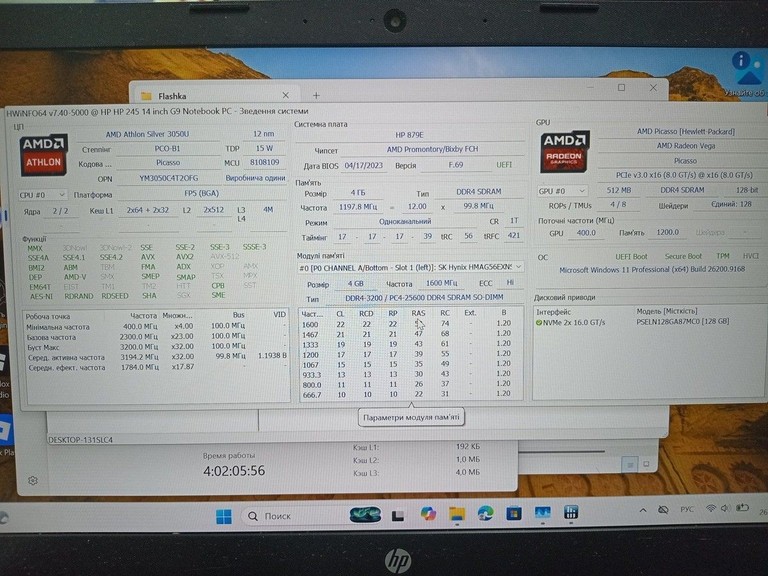
Task: Click the green NVMe drive status icon
Action: pyautogui.click(x=539, y=322)
